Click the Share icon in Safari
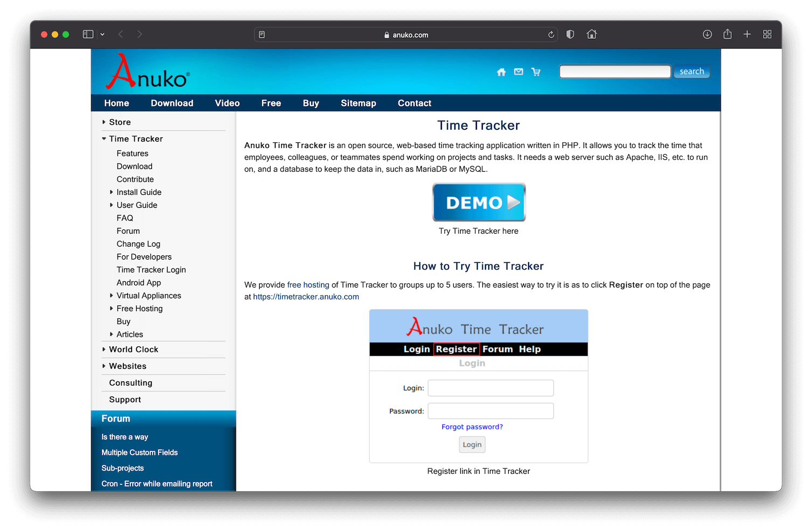The height and width of the screenshot is (531, 812). (727, 34)
